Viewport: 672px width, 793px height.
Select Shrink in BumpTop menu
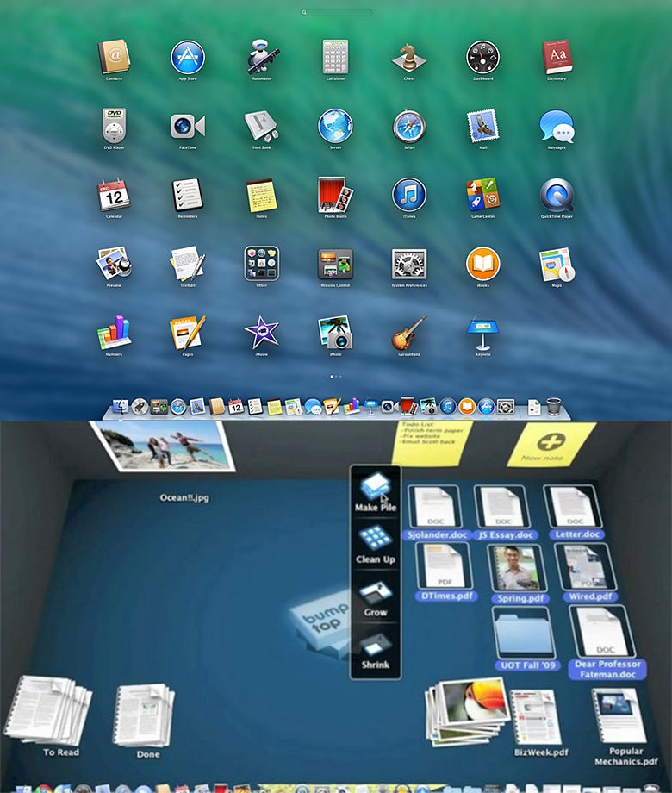pos(375,652)
